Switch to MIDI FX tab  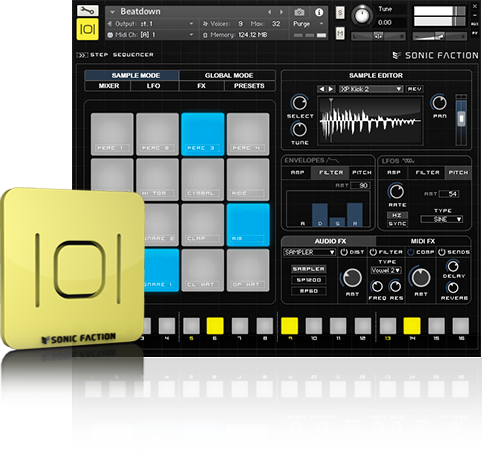[423, 241]
